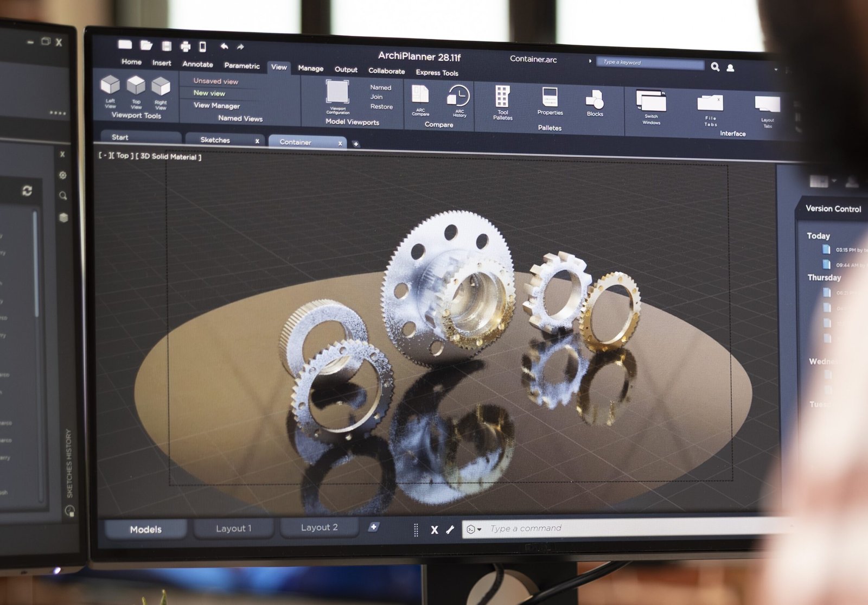Image resolution: width=868 pixels, height=605 pixels.
Task: Click the Type a keyword search field
Action: (650, 62)
